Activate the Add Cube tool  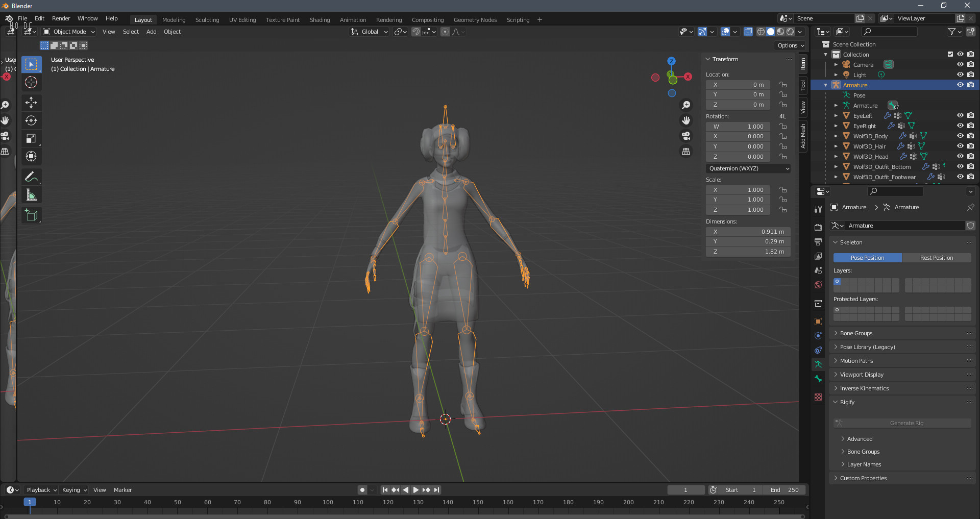tap(31, 215)
